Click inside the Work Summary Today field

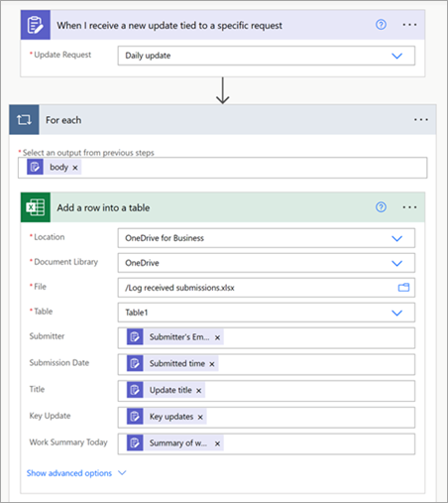pyautogui.click(x=267, y=443)
